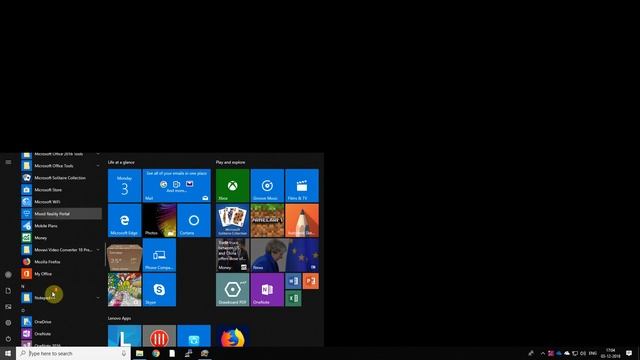Click the Power button in Start
The height and width of the screenshot is (360, 640).
(x=8, y=338)
